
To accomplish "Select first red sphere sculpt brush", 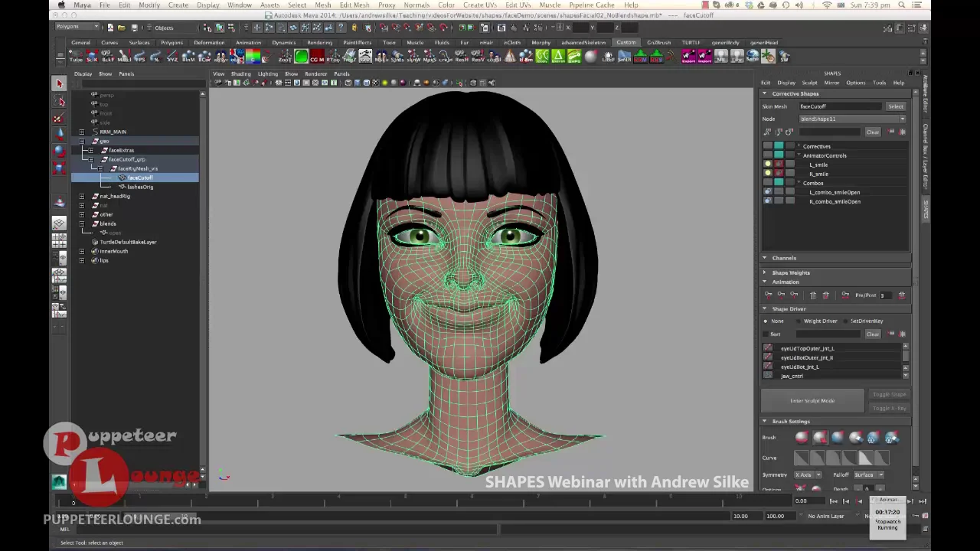I will click(802, 438).
